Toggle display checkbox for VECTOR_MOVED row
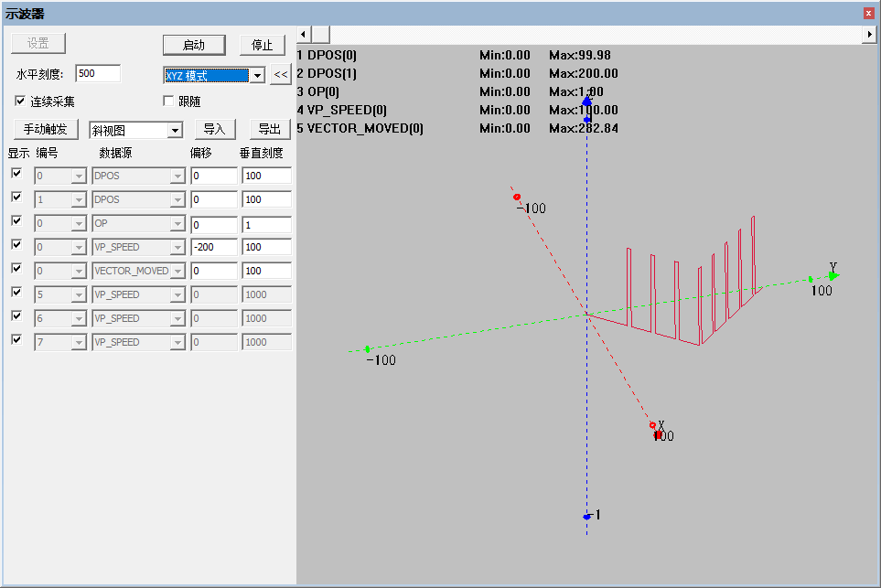Viewport: 881px width, 588px height. tap(16, 269)
